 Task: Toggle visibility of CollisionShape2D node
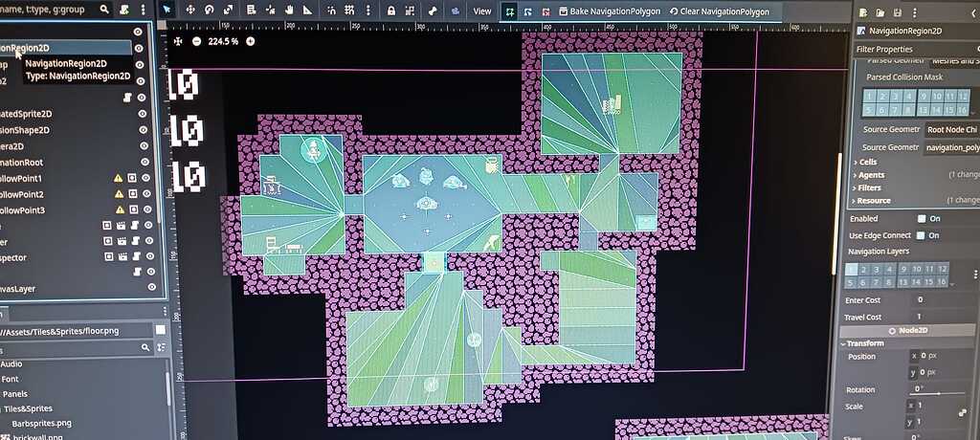[143, 129]
